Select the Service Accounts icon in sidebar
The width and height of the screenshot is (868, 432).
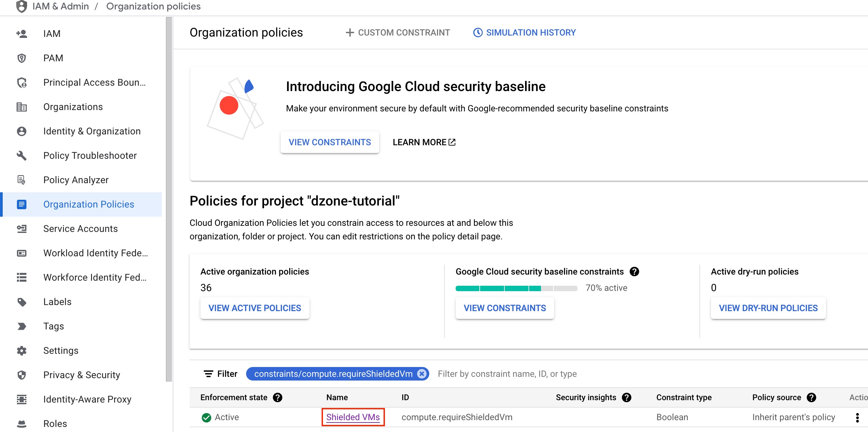(22, 229)
